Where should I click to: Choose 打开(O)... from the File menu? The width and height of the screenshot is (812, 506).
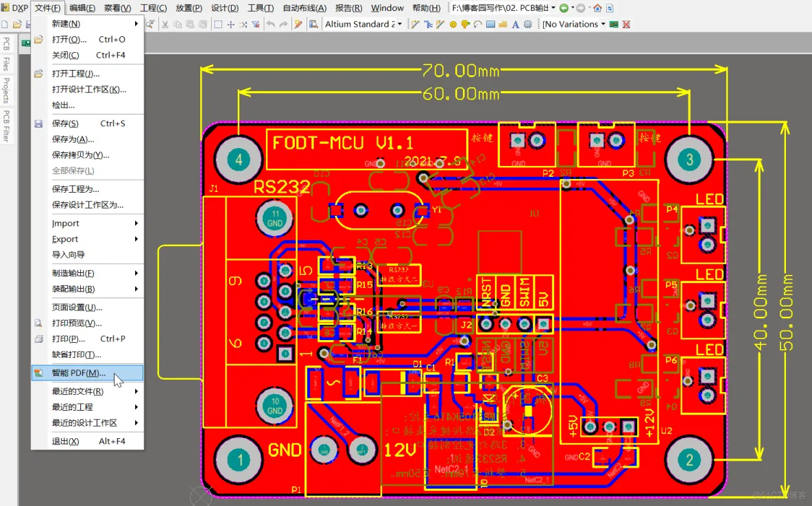[x=88, y=39]
